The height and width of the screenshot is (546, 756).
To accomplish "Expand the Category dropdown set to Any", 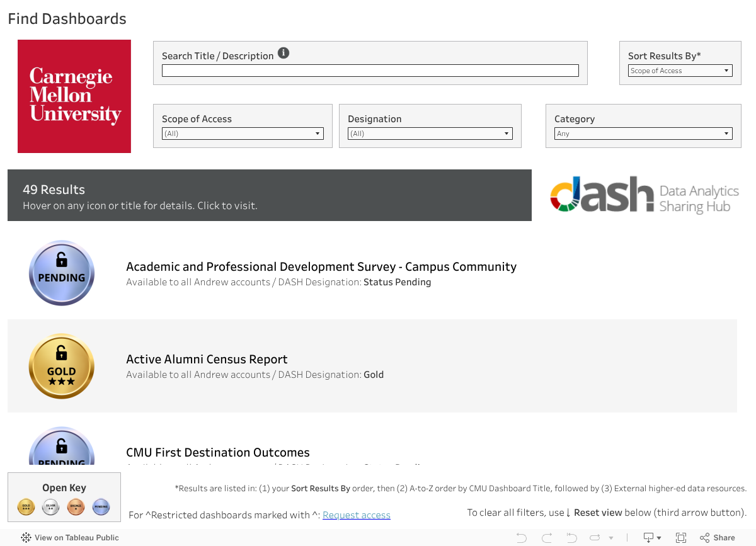I will tap(643, 134).
